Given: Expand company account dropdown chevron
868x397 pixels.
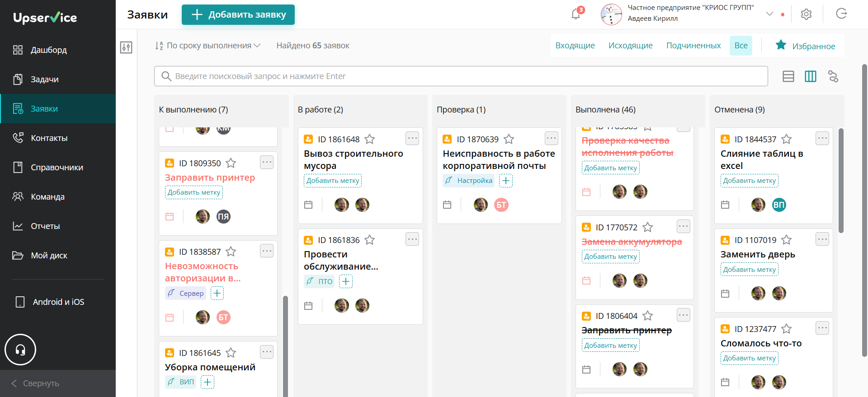Looking at the screenshot, I should click(x=769, y=14).
